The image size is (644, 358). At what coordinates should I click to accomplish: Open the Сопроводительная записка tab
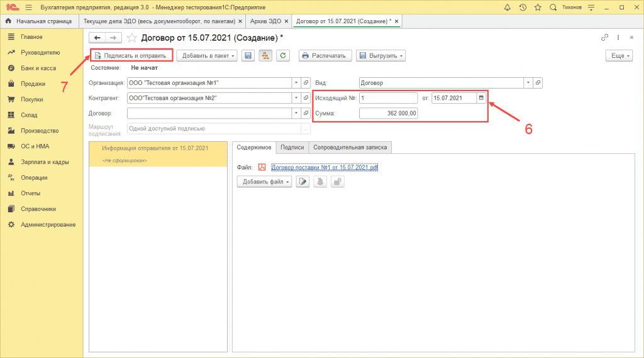(x=351, y=147)
